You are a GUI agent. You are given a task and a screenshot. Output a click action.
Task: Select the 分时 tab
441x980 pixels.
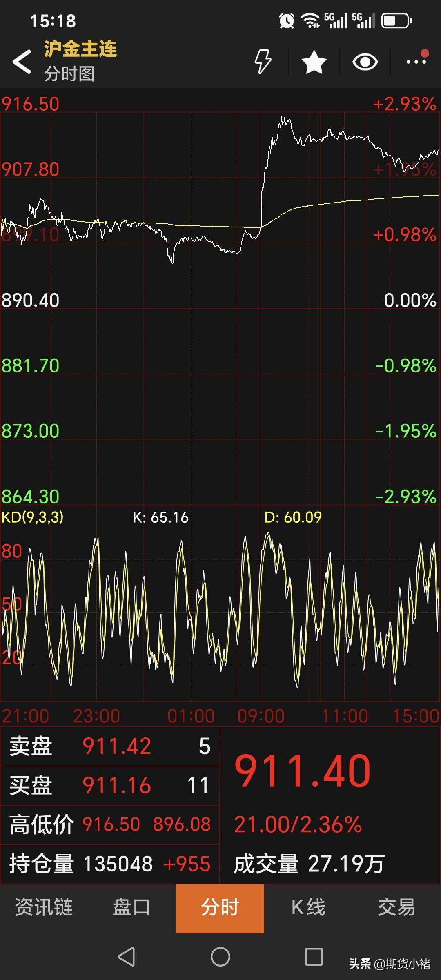point(220,908)
